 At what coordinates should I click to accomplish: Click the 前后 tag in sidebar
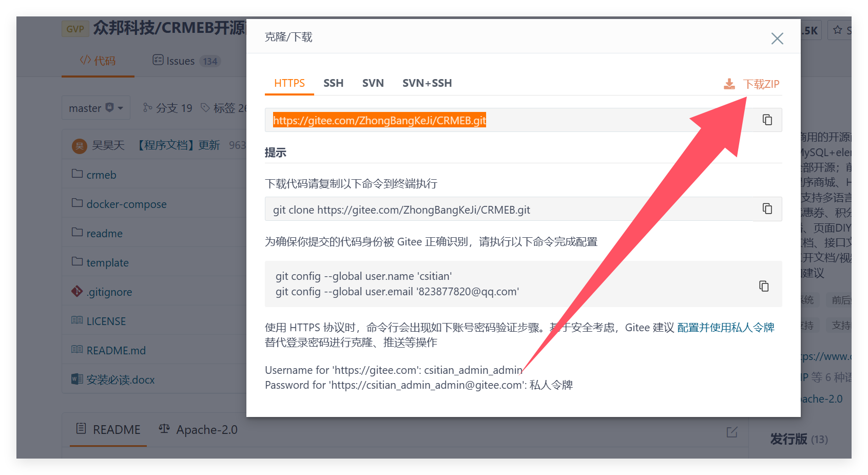point(839,300)
